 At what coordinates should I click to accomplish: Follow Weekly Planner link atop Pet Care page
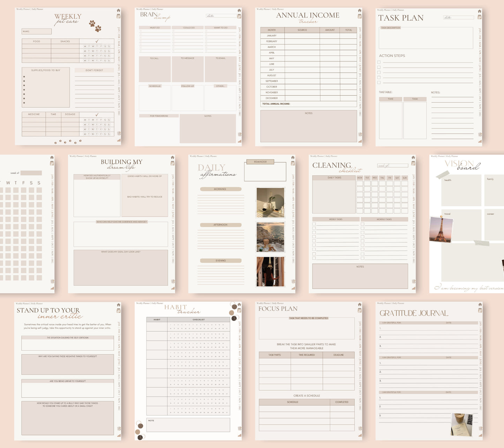point(23,9)
